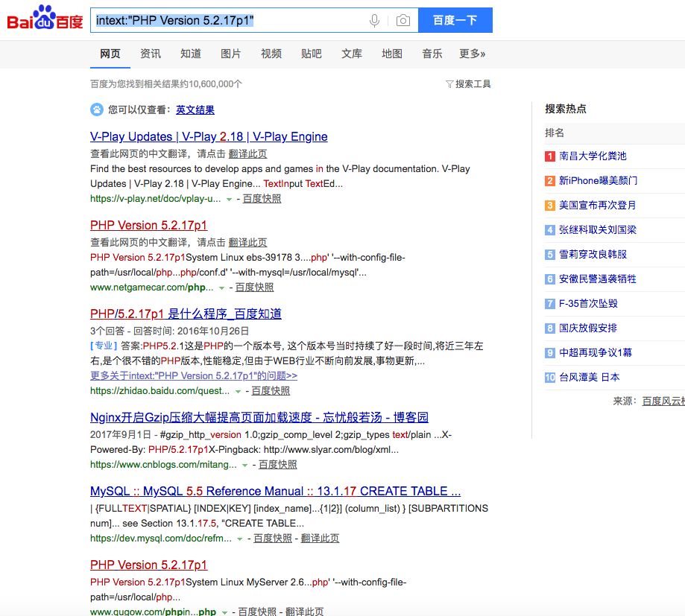This screenshot has height=616, width=685.
Task: Open hot topic F-35首次坠毁
Action: pyautogui.click(x=588, y=303)
